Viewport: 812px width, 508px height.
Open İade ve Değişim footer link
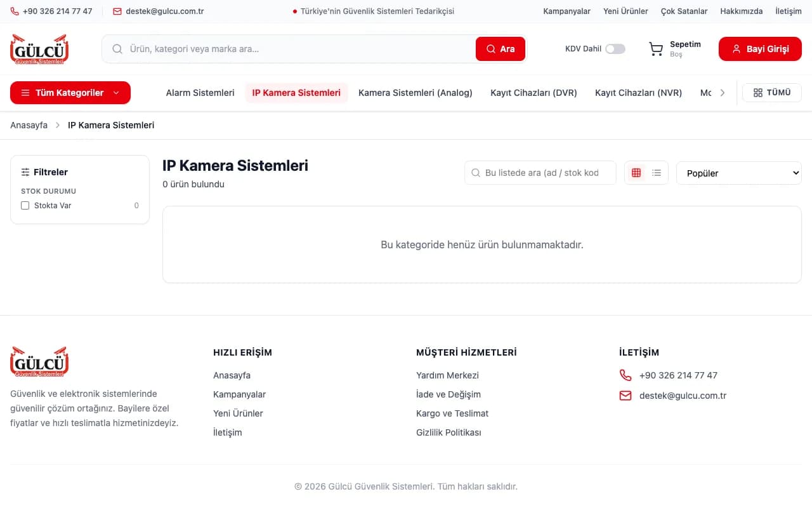click(x=449, y=394)
